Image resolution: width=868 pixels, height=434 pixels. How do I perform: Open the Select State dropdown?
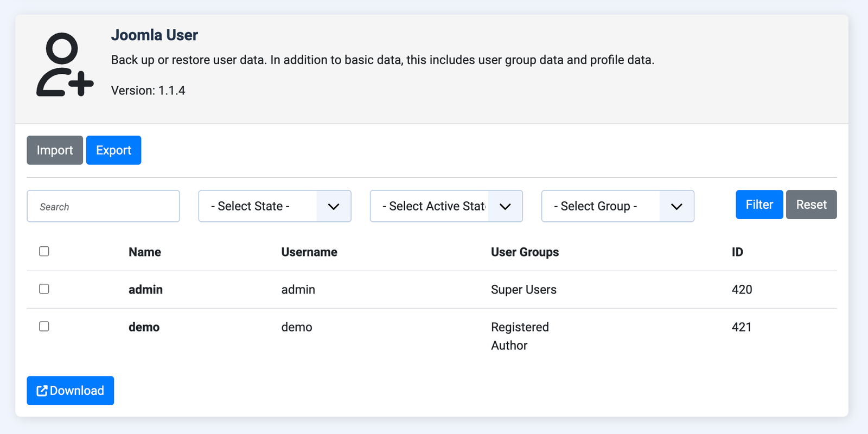[275, 206]
